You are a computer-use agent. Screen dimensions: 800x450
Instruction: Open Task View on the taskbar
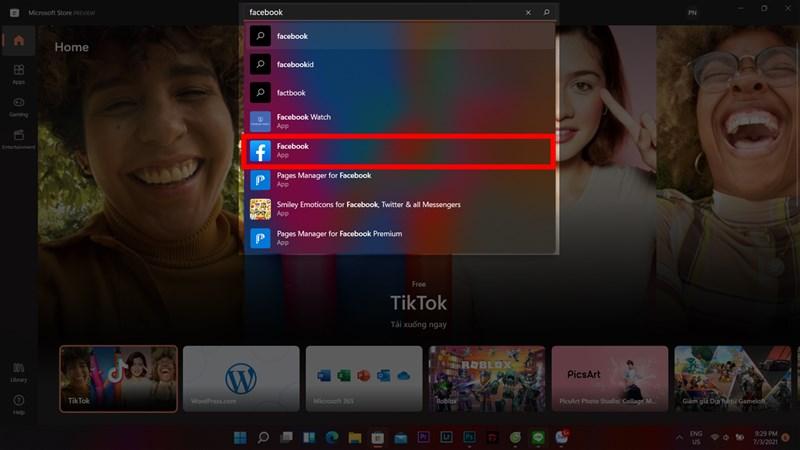286,437
